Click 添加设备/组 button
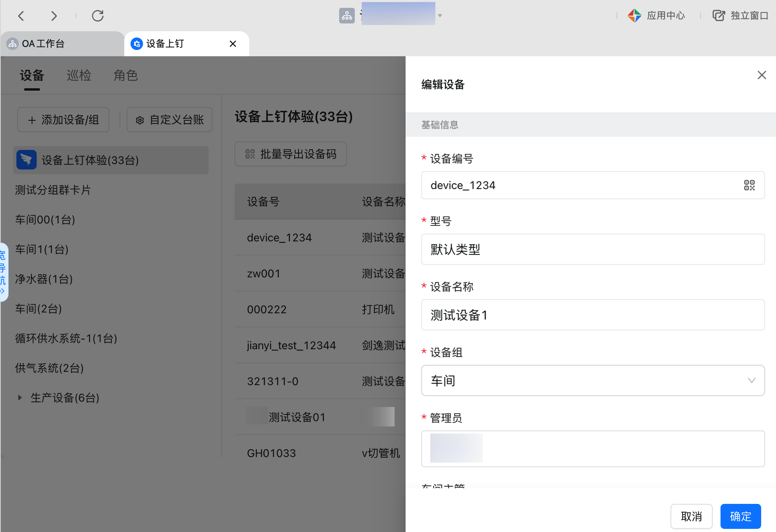The width and height of the screenshot is (776, 532). tap(63, 120)
